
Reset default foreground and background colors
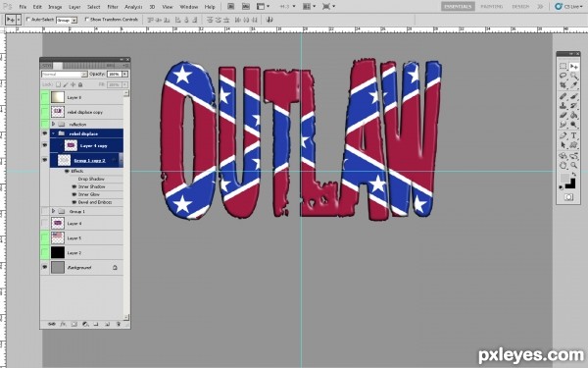(562, 187)
